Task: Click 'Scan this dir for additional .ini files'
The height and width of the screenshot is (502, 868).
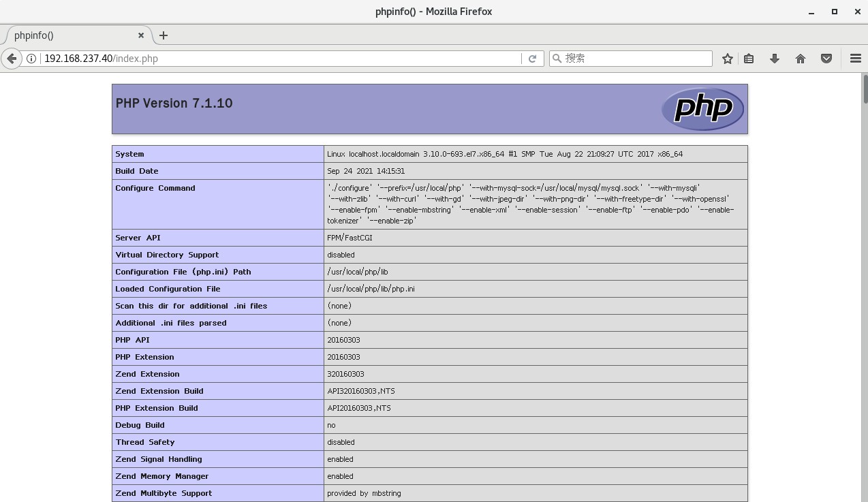Action: point(191,306)
